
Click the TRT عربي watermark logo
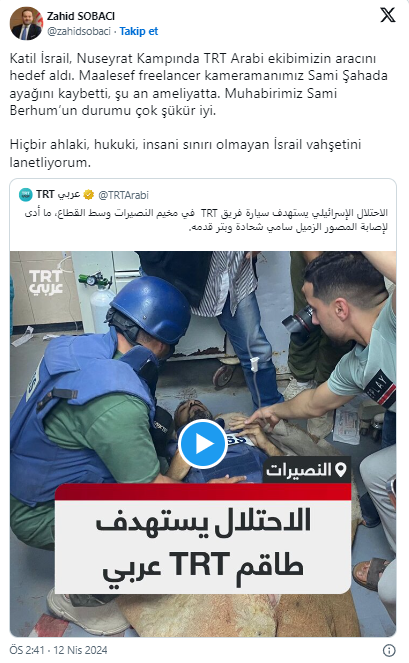46,283
